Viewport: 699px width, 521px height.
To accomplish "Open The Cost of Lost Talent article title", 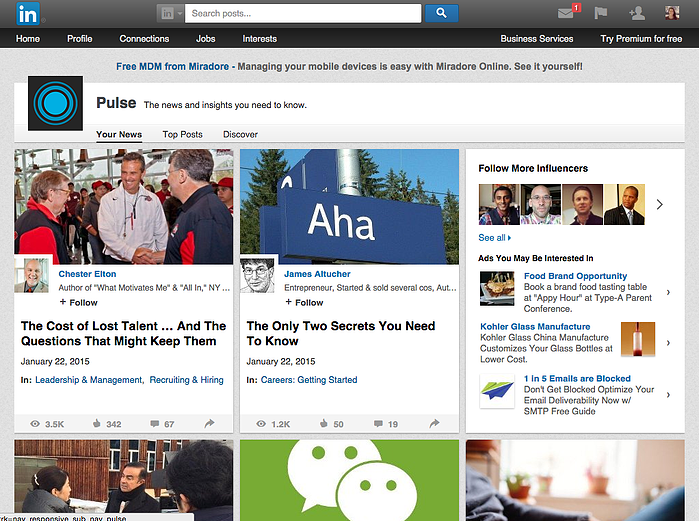I will (123, 333).
